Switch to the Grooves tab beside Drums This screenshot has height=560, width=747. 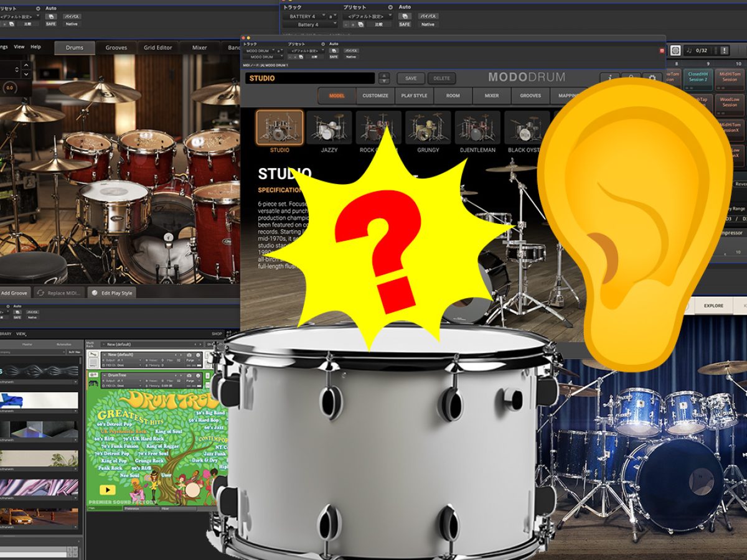[x=116, y=47]
